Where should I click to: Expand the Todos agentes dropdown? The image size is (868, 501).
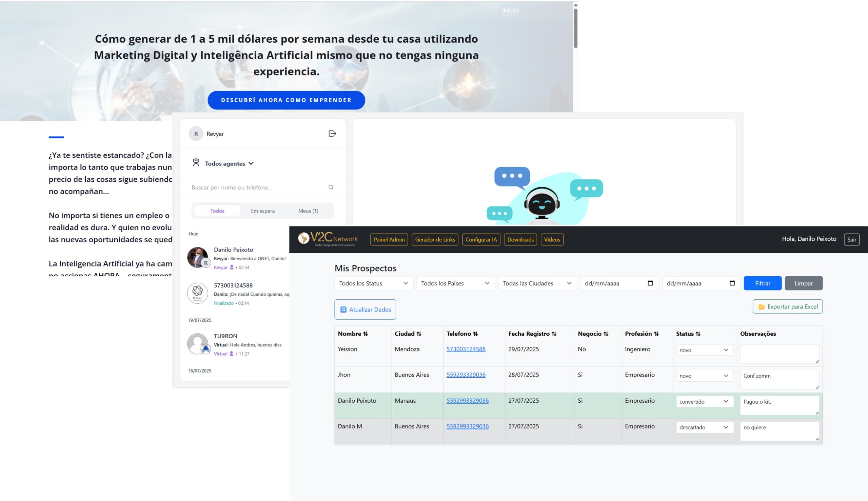pyautogui.click(x=229, y=163)
